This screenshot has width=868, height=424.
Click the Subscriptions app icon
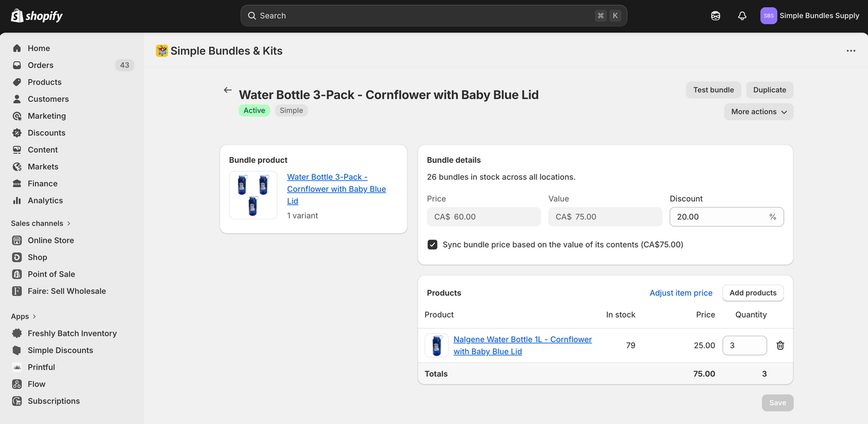[x=17, y=401]
